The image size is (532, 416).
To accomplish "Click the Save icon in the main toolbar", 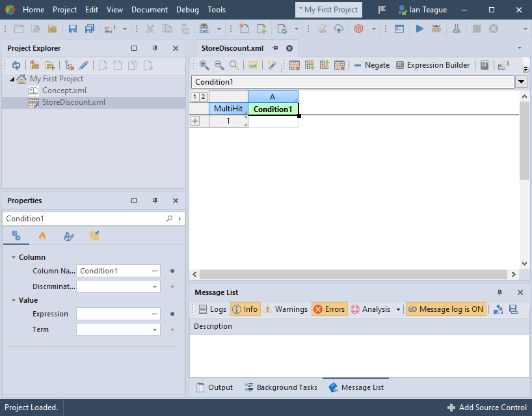I will 72,29.
